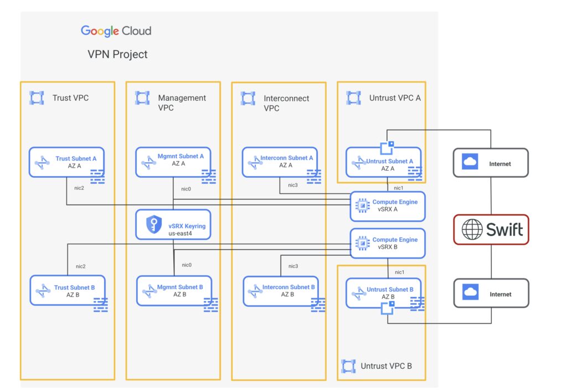Click the Management VPC network icon
The width and height of the screenshot is (567, 392).
142,98
